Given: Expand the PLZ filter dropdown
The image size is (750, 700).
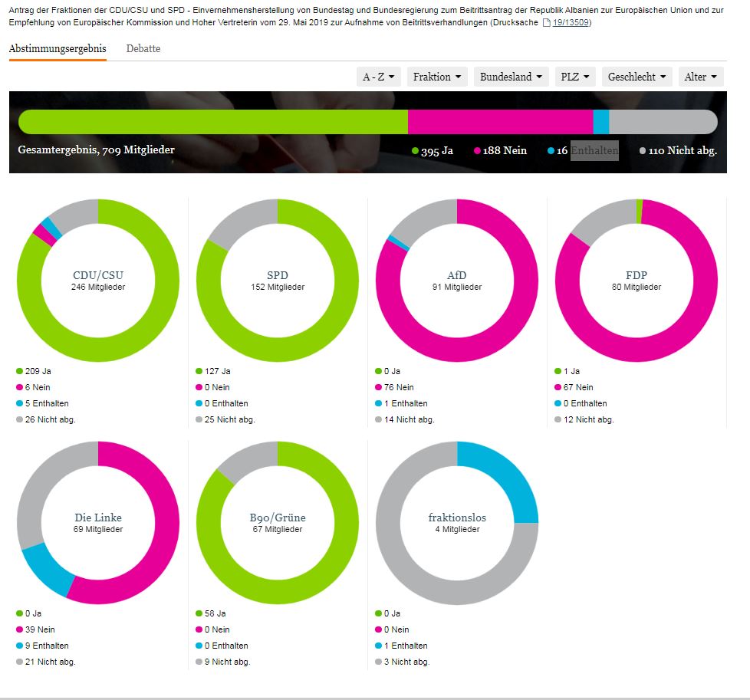Looking at the screenshot, I should pyautogui.click(x=574, y=77).
